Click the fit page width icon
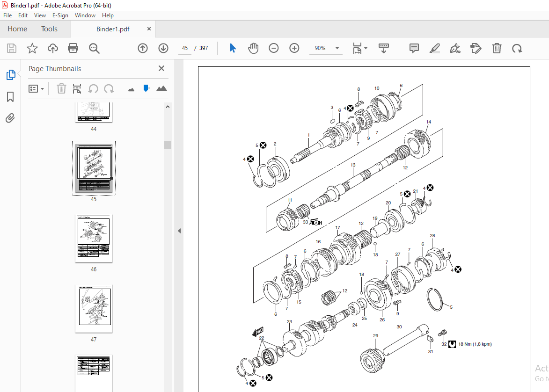The image size is (549, 392). pos(357,48)
